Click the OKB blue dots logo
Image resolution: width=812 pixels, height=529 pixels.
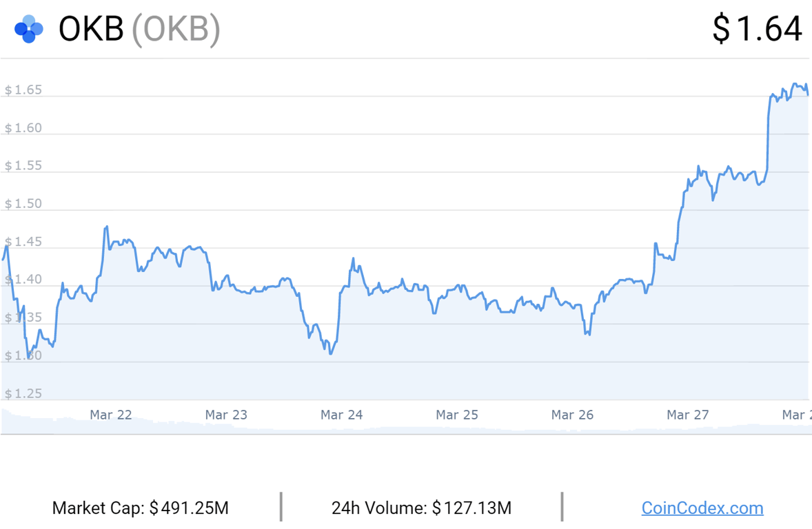[x=29, y=29]
